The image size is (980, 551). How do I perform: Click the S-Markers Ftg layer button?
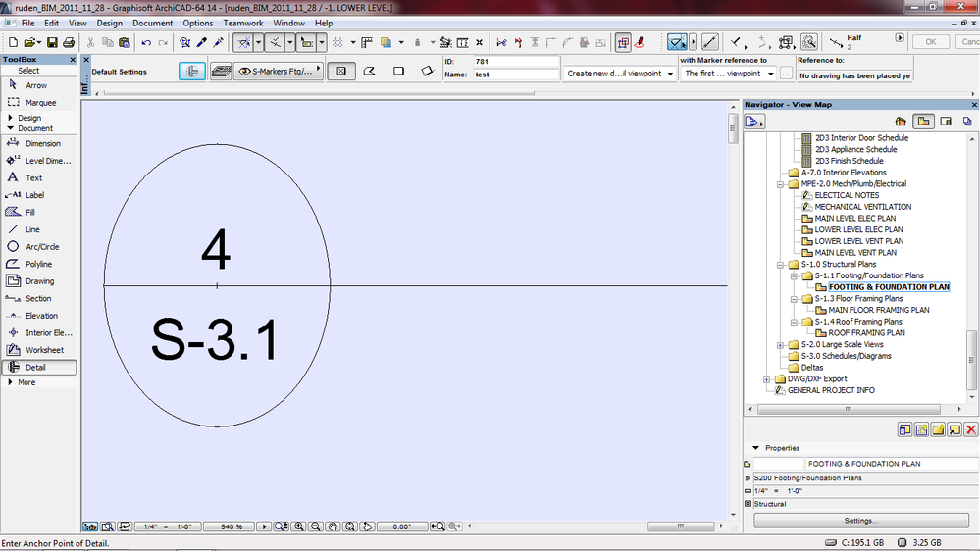pos(280,72)
